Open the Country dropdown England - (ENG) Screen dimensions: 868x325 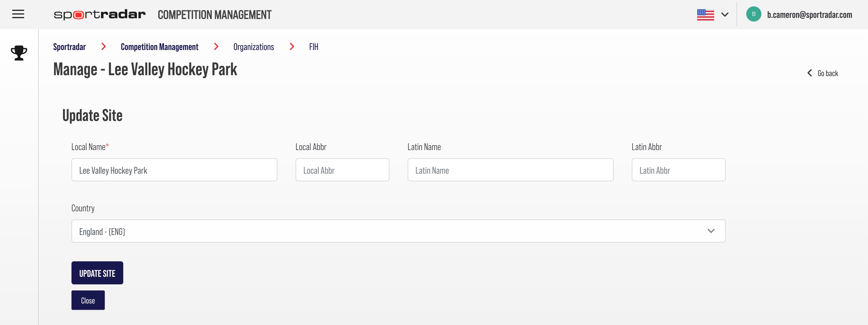(x=398, y=231)
